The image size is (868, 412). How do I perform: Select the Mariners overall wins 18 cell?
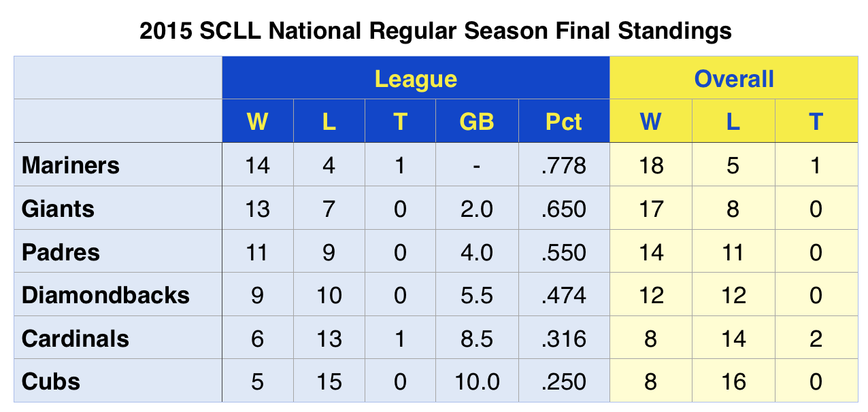point(651,165)
